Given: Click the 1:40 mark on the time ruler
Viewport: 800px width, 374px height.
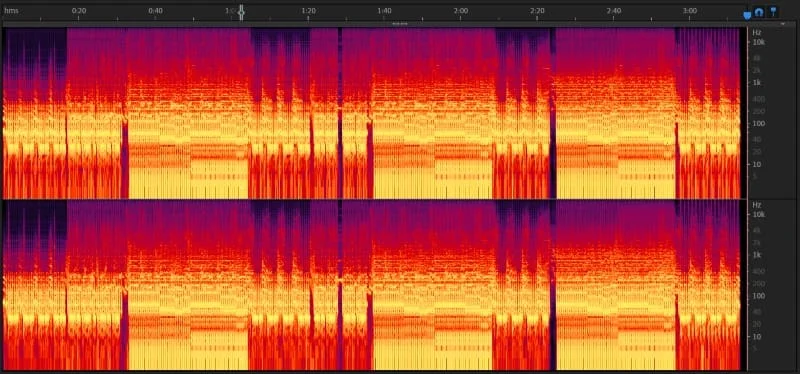Looking at the screenshot, I should [384, 10].
